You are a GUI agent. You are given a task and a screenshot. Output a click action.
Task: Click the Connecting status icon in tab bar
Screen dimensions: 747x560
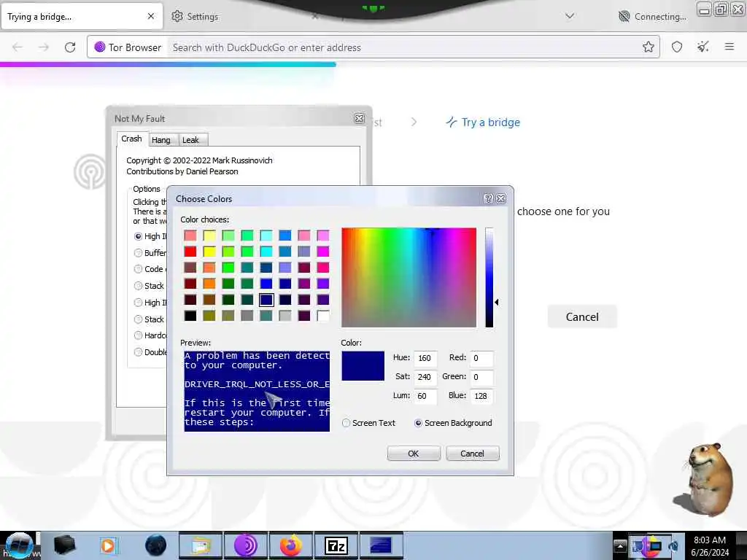pos(624,17)
